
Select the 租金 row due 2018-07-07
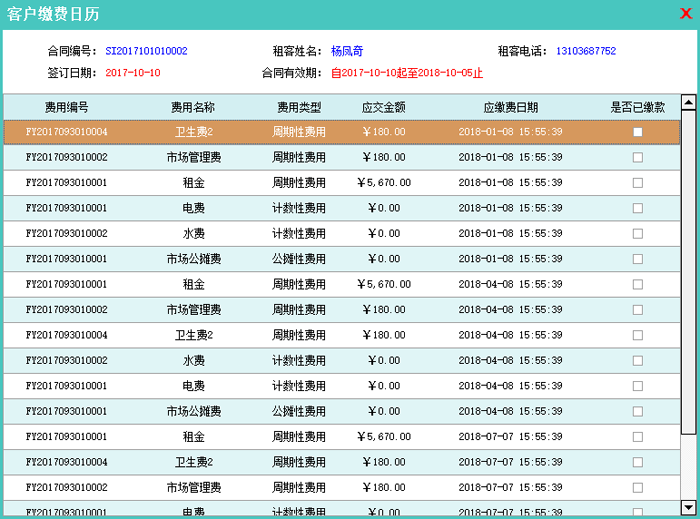pyautogui.click(x=193, y=437)
